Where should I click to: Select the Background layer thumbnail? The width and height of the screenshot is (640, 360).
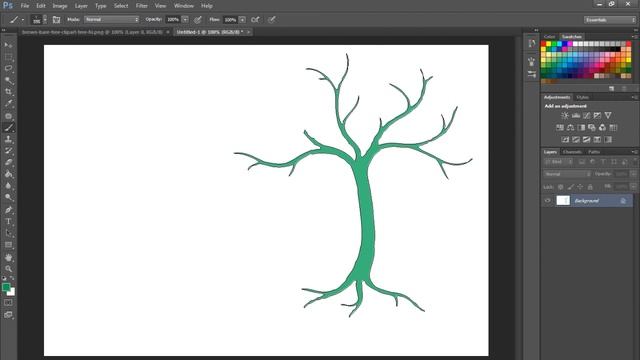pyautogui.click(x=563, y=200)
